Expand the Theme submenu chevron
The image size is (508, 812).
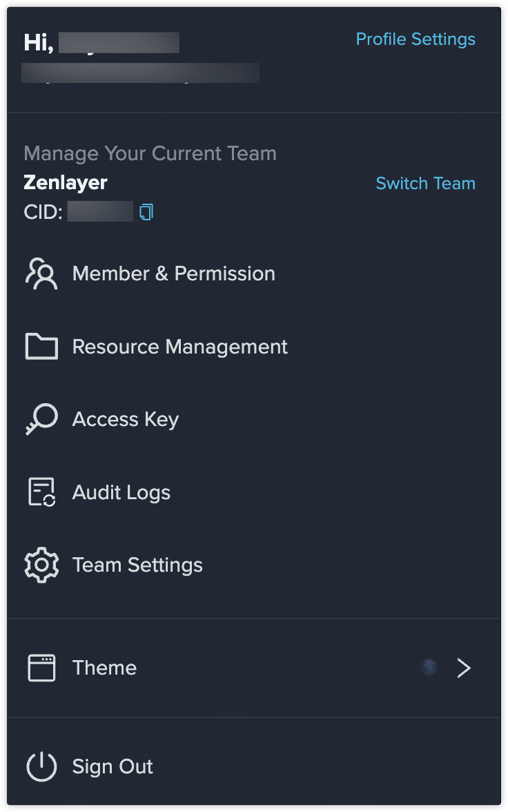point(464,668)
